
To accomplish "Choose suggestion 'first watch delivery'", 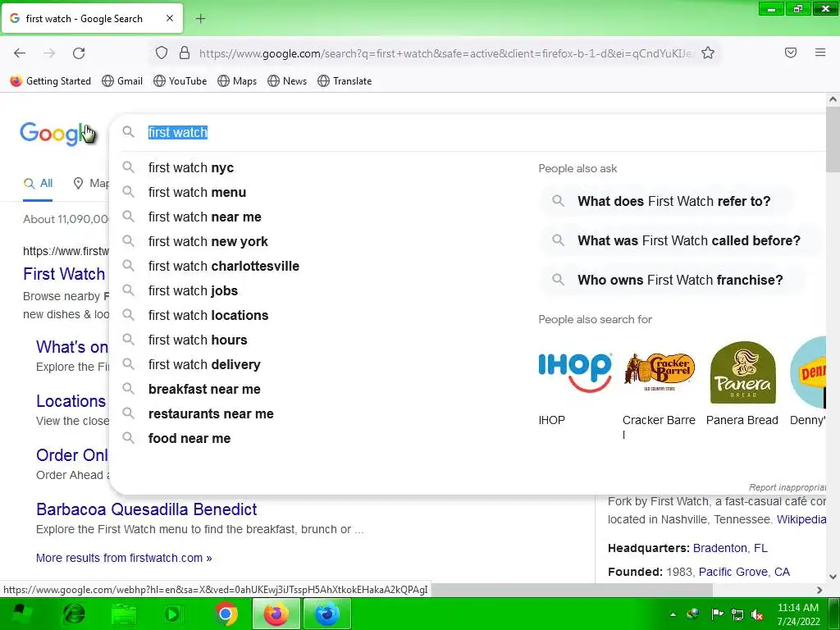I will tap(204, 365).
